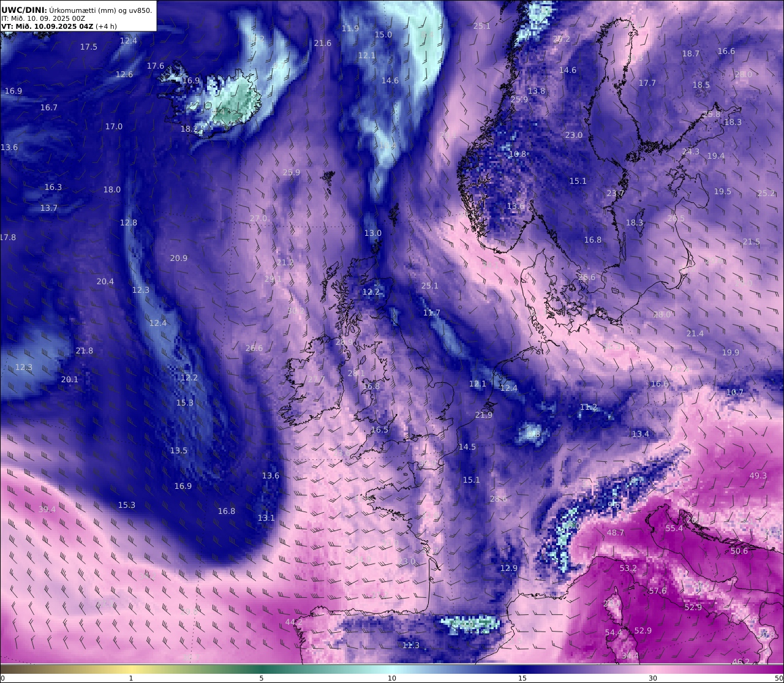Screen dimensions: 784x683
Task: Click the 20.9 value label
Action: tap(179, 258)
